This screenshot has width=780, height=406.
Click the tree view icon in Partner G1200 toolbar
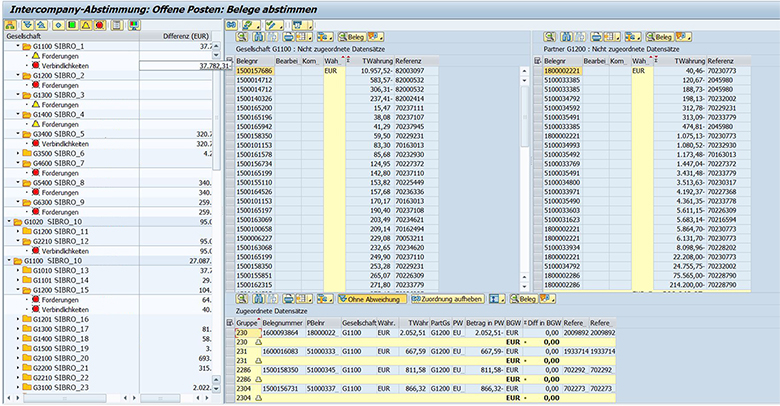tap(631, 37)
